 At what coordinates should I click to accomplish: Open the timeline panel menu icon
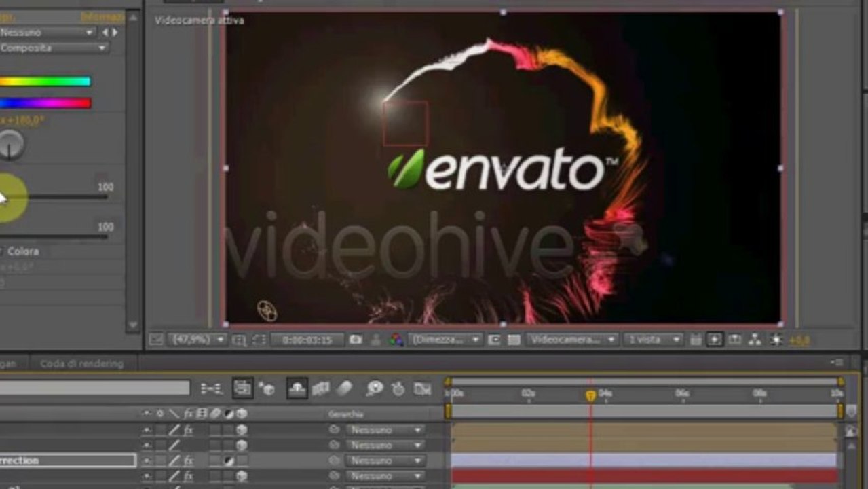836,363
